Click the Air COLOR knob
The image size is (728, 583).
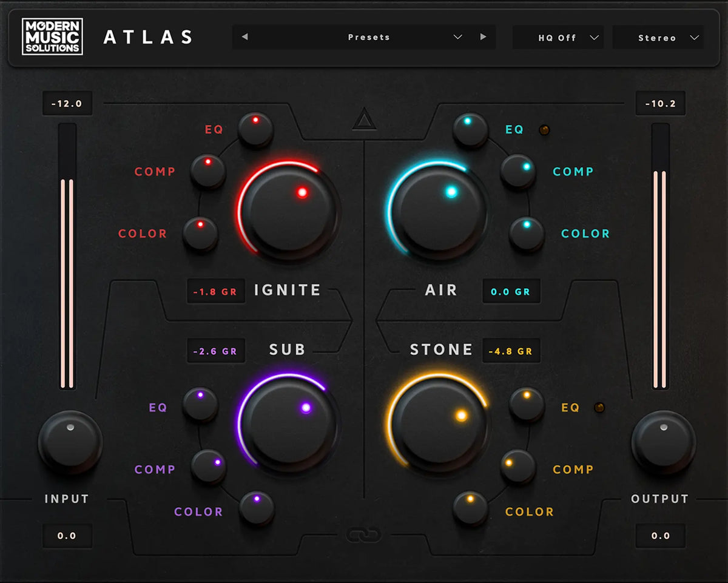pyautogui.click(x=527, y=234)
